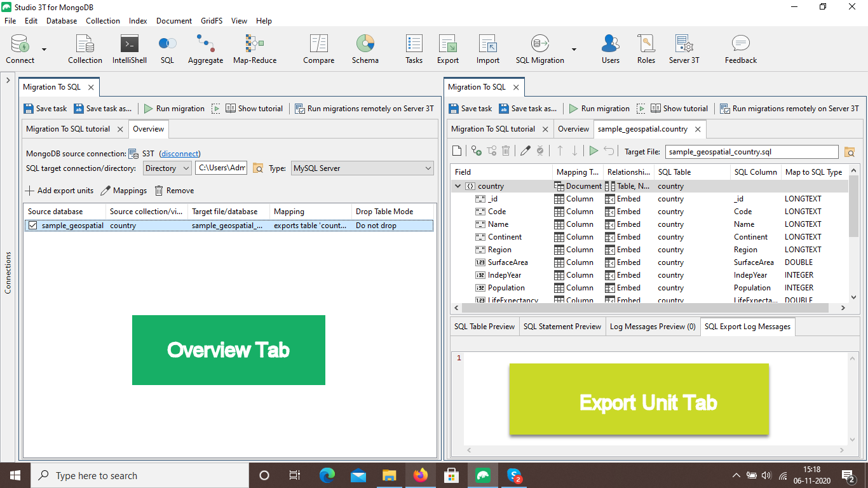
Task: Open the GridFS menu
Action: 212,21
